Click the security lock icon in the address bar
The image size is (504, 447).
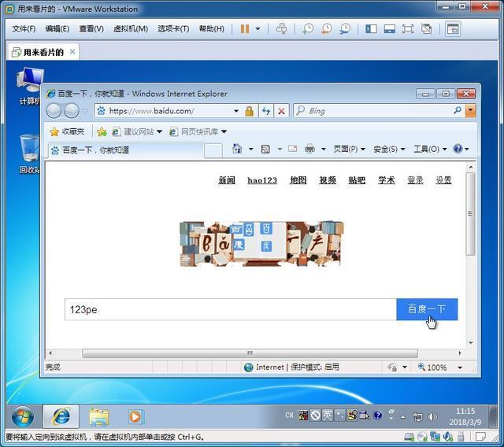coord(250,111)
